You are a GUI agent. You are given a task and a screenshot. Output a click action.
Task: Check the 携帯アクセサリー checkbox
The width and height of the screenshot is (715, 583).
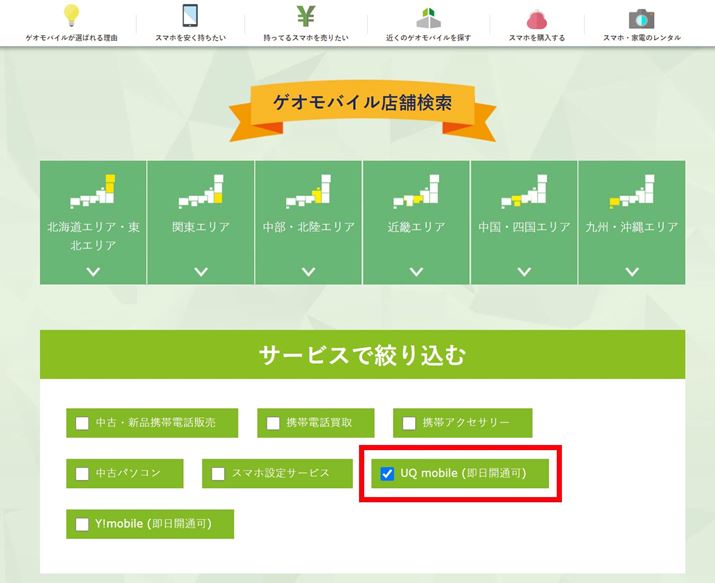[x=409, y=423]
